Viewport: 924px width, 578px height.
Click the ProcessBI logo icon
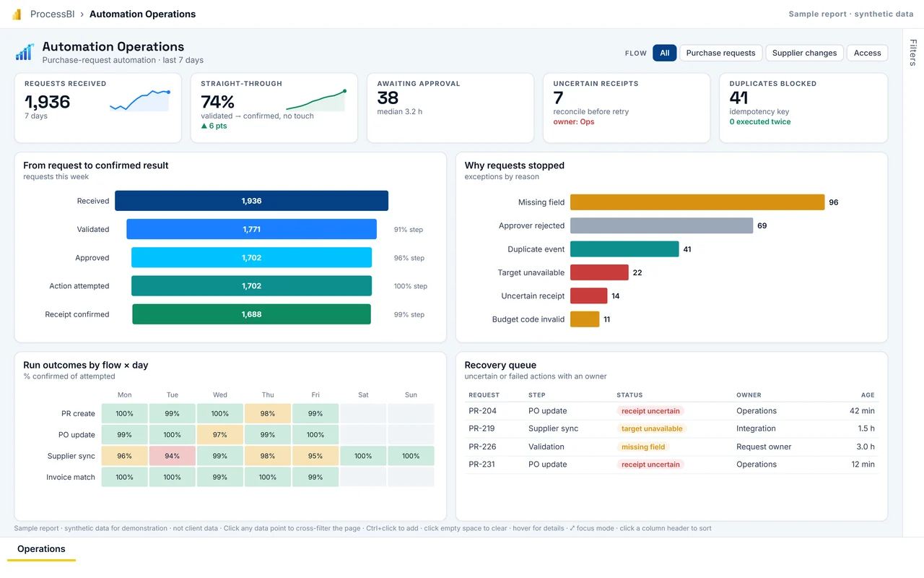[x=17, y=14]
